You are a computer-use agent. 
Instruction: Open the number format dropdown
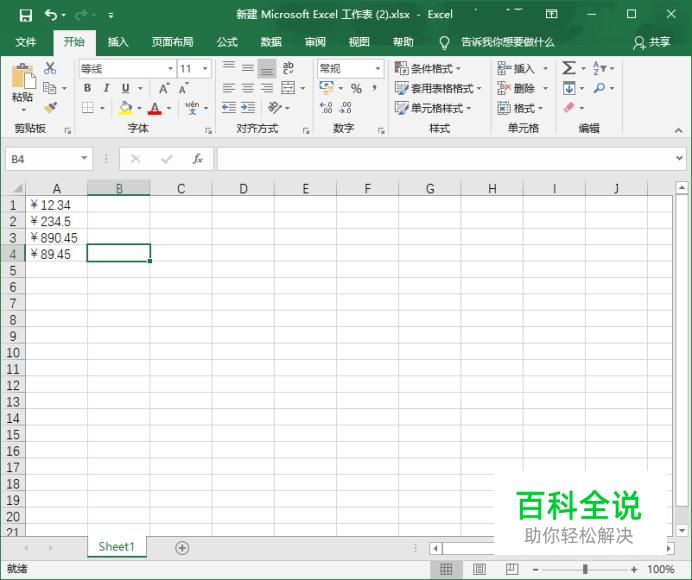pyautogui.click(x=378, y=69)
